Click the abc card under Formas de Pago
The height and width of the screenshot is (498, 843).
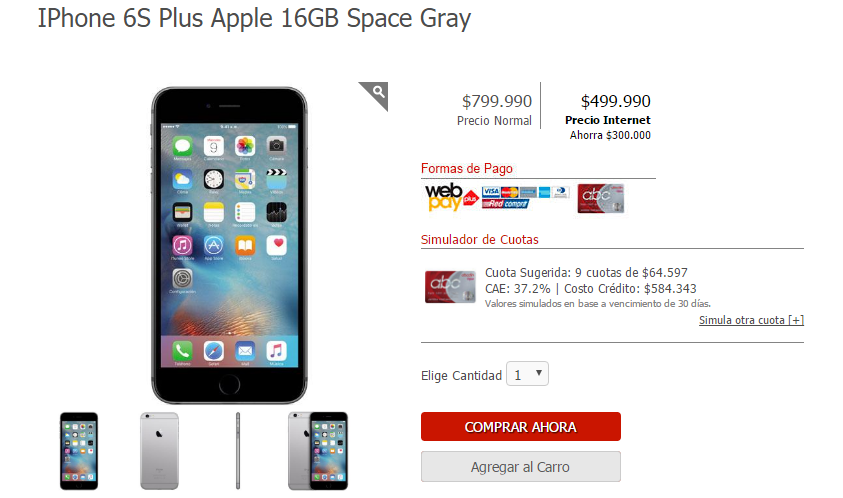pyautogui.click(x=601, y=198)
